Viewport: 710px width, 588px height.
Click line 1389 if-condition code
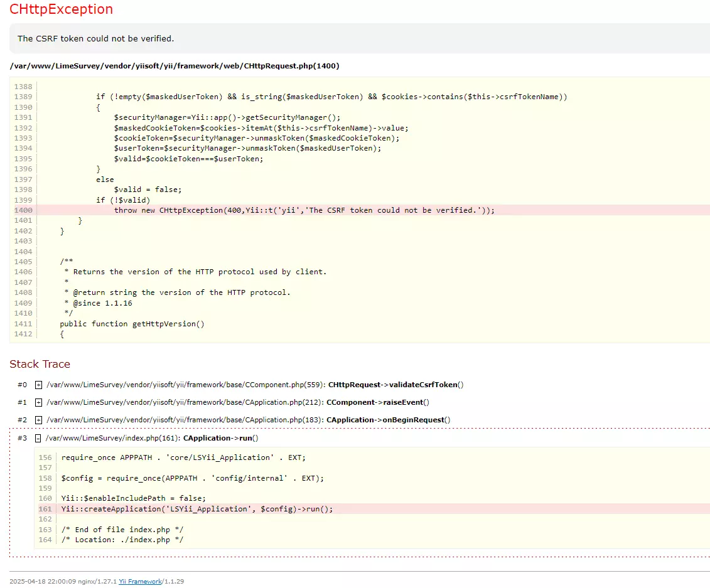(x=331, y=97)
